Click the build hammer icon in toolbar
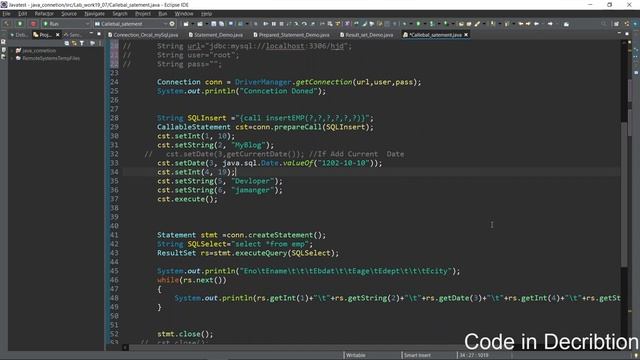The image size is (640, 360). pyautogui.click(x=6, y=24)
